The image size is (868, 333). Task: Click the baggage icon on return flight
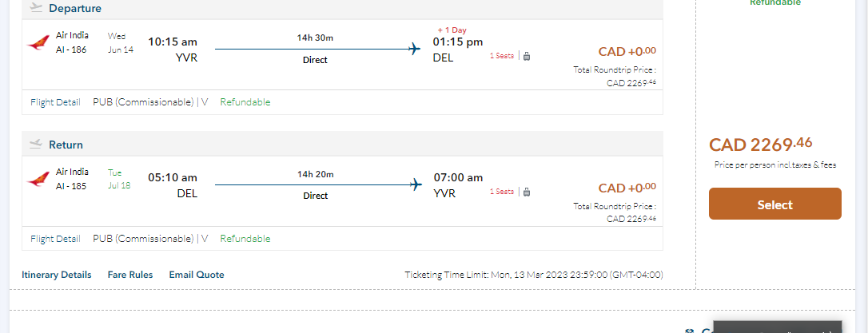tap(527, 192)
